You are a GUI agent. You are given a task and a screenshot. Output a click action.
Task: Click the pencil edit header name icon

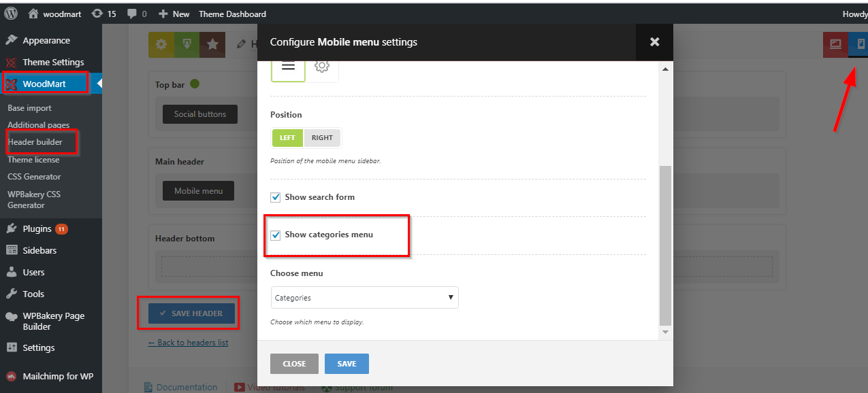coord(241,44)
